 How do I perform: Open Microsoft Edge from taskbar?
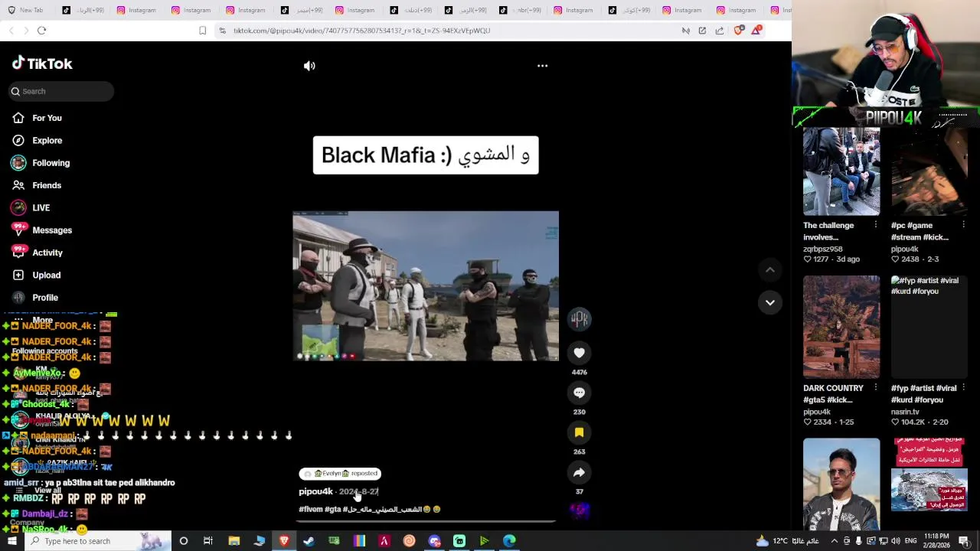point(509,541)
